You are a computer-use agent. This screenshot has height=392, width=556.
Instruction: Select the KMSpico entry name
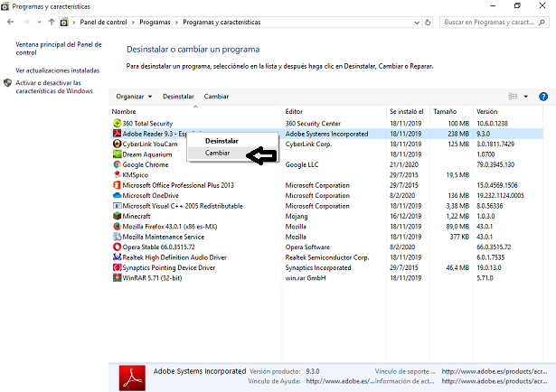coord(136,175)
